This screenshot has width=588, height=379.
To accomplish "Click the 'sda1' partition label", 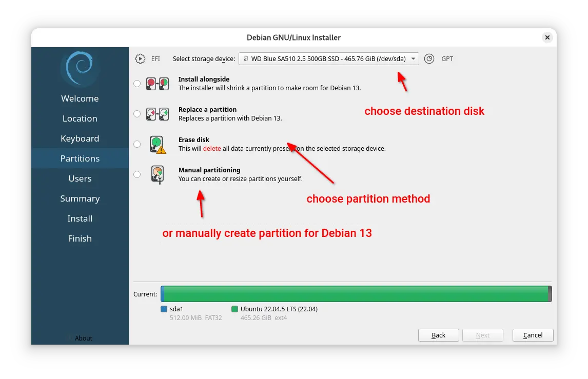I will (177, 309).
